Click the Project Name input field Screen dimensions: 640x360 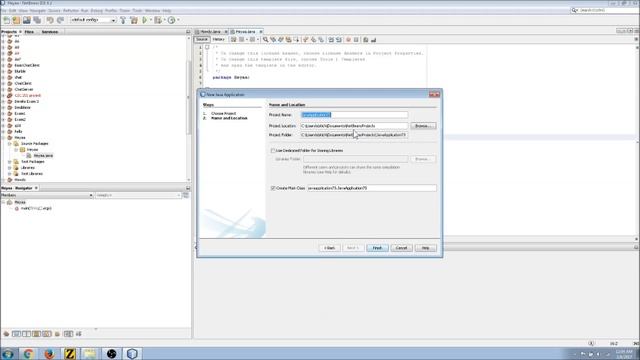(x=354, y=115)
